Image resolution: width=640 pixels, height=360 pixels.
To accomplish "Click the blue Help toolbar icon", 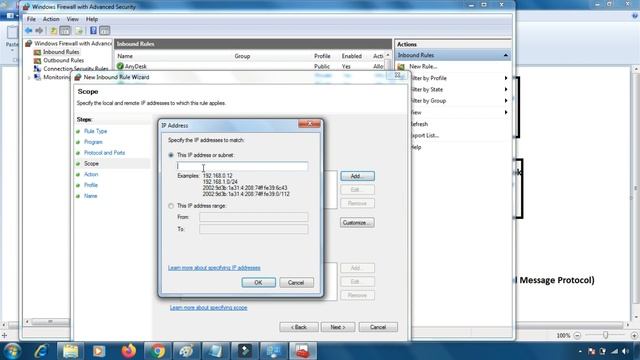I will click(93, 31).
